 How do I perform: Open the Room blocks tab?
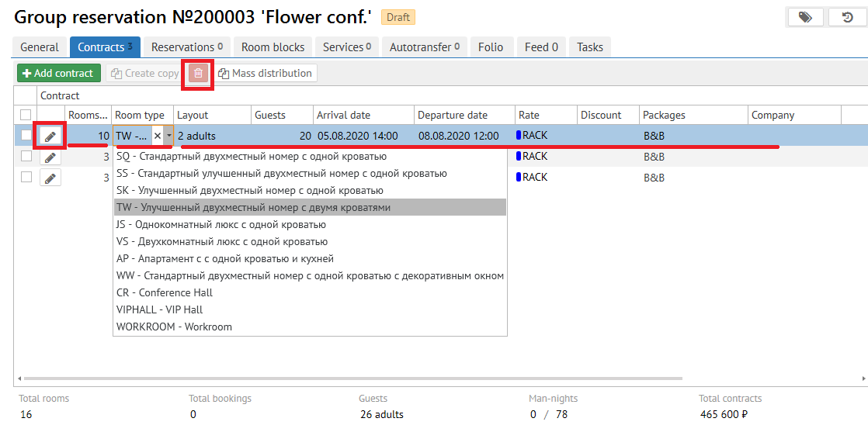pos(273,47)
